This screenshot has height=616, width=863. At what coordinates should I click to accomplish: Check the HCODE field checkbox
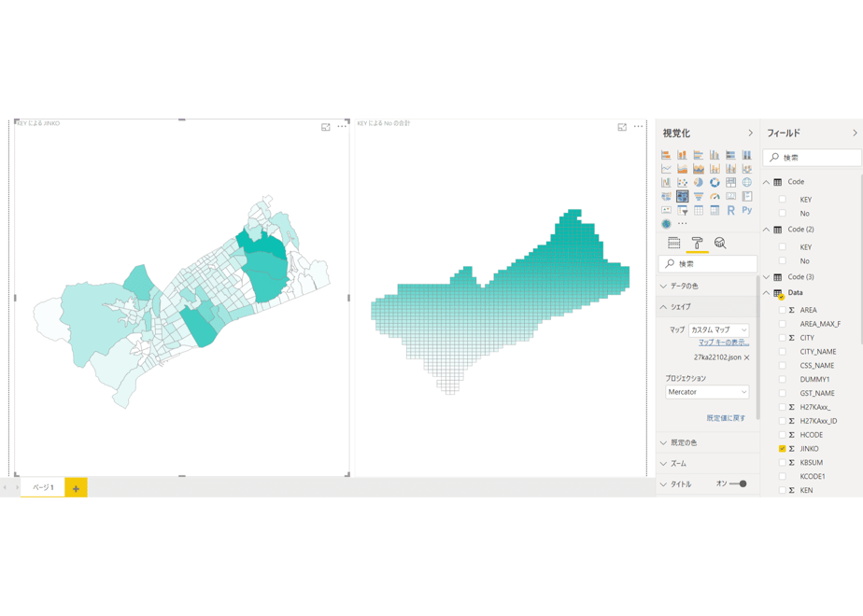(782, 435)
